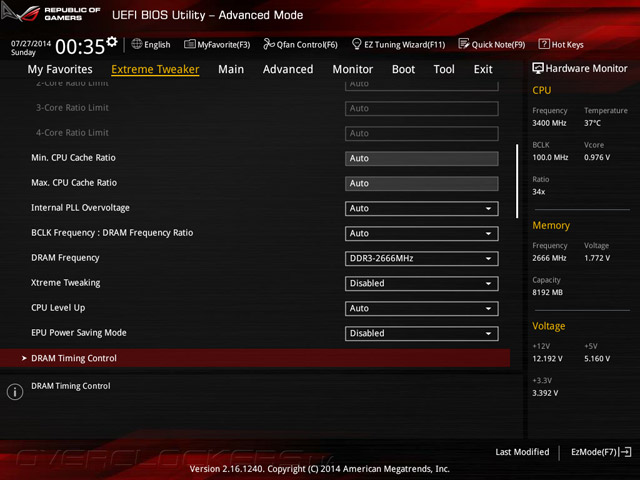
Task: Click the CPU temperature value 37°C
Action: [592, 123]
